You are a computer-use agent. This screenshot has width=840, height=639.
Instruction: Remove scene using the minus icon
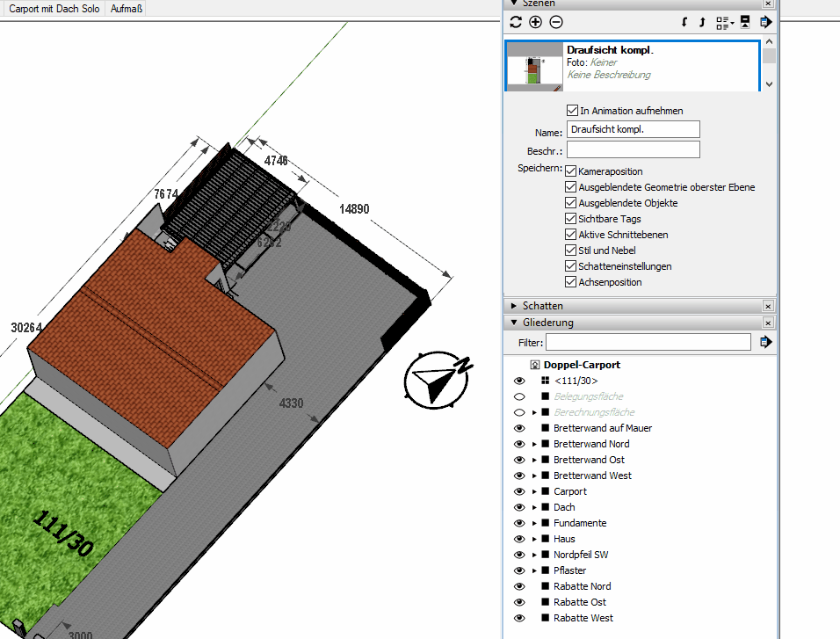point(555,22)
